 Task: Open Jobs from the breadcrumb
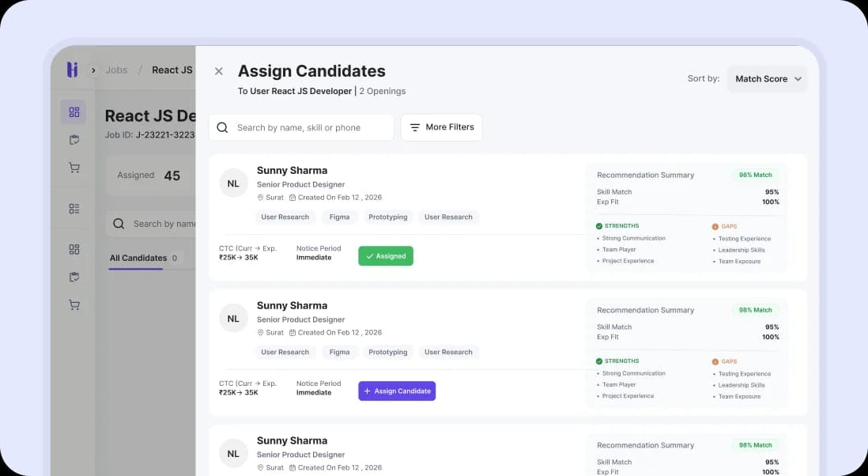click(x=116, y=70)
